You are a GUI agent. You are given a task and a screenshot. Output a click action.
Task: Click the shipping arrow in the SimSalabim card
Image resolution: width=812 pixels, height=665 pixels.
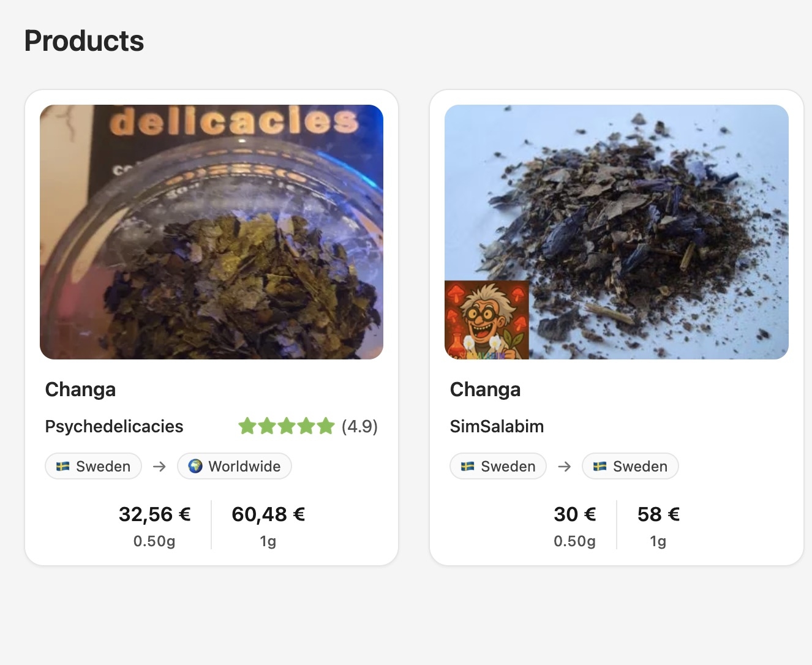pos(565,467)
